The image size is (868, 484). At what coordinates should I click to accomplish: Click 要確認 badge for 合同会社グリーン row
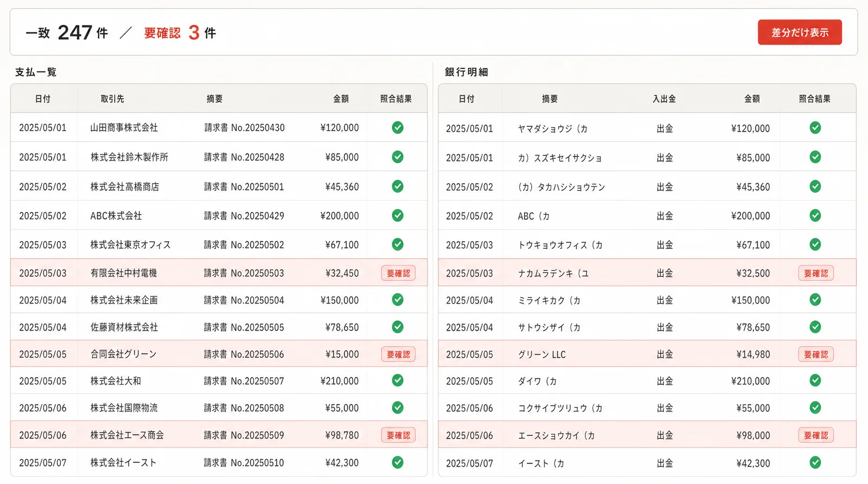click(398, 354)
